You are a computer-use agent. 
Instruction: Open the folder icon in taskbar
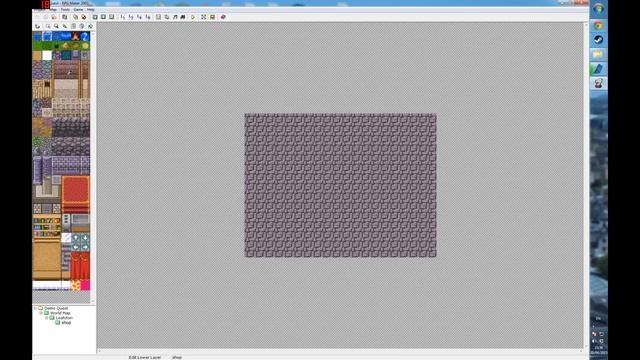[598, 54]
